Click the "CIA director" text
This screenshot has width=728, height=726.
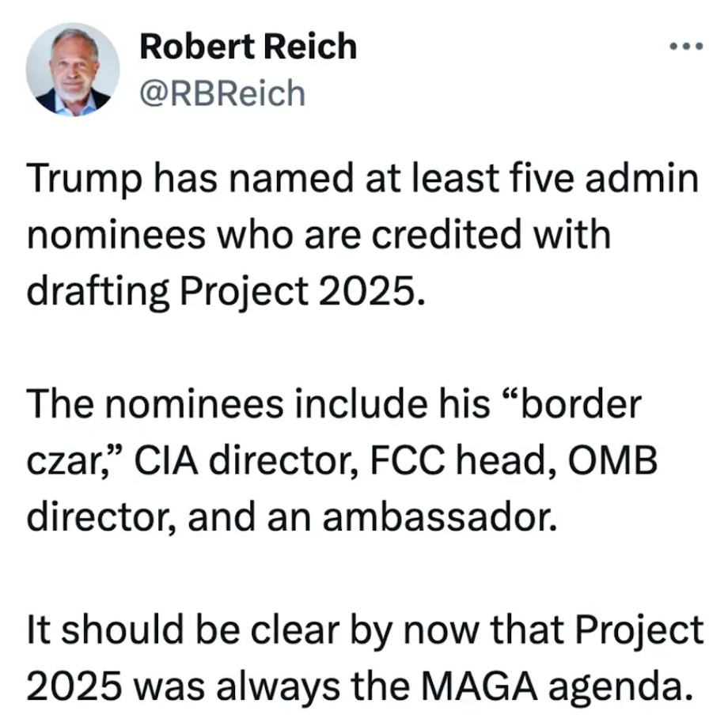coord(246,460)
